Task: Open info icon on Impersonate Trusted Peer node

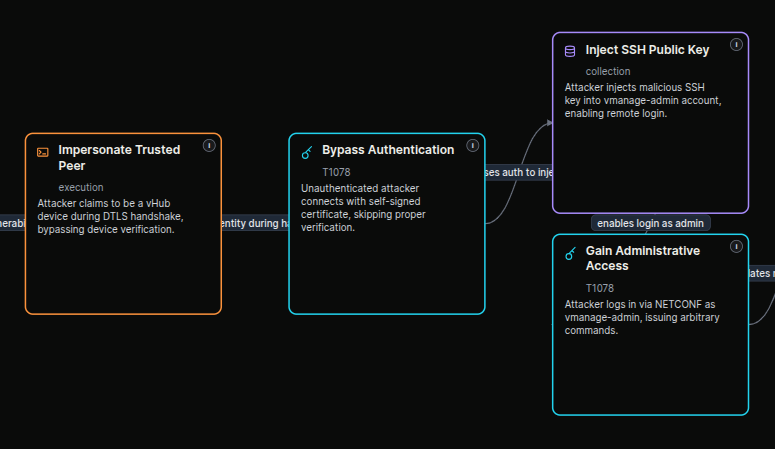Action: (209, 146)
